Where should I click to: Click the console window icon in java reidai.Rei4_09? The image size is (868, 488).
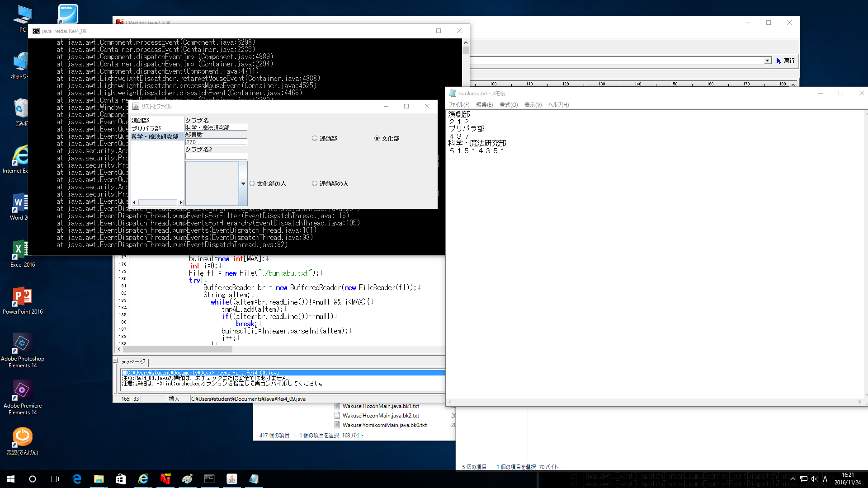tap(36, 31)
